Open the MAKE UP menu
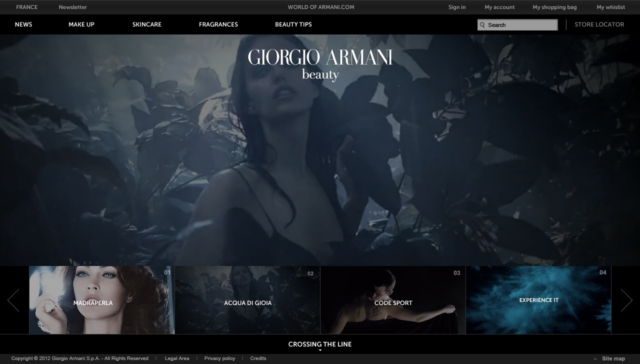 click(x=81, y=24)
